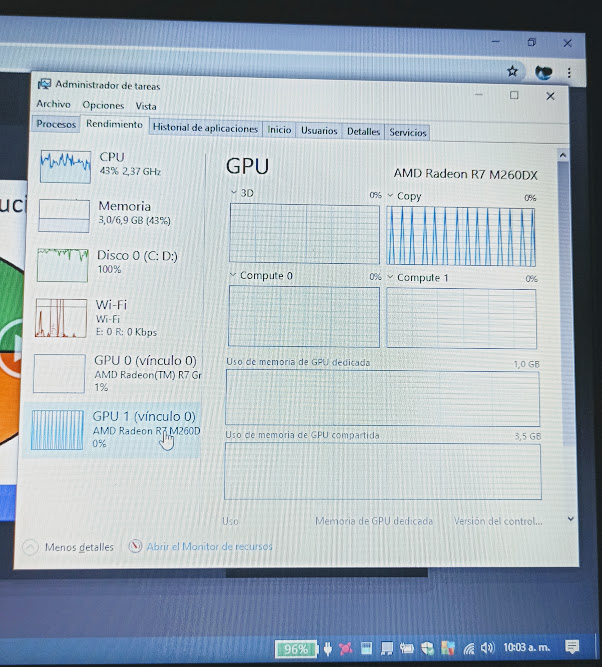Open the notification center icon
This screenshot has height=667, width=602.
pyautogui.click(x=572, y=647)
